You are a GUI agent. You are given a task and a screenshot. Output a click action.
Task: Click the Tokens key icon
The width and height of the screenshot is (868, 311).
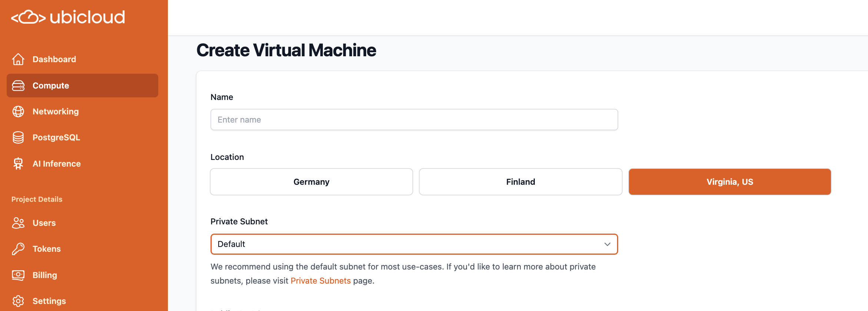click(18, 249)
